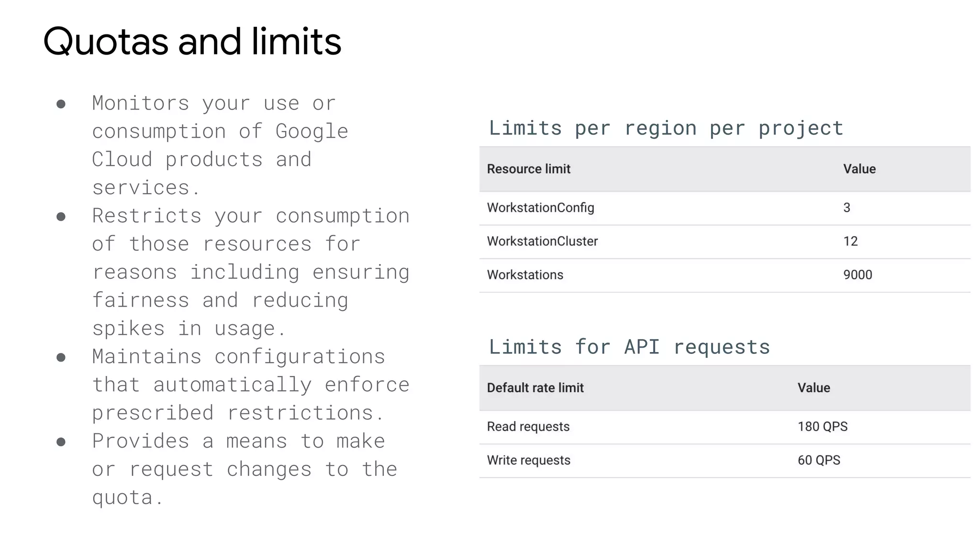Click the 'Resource limit' column header
980x551 pixels.
pos(529,169)
